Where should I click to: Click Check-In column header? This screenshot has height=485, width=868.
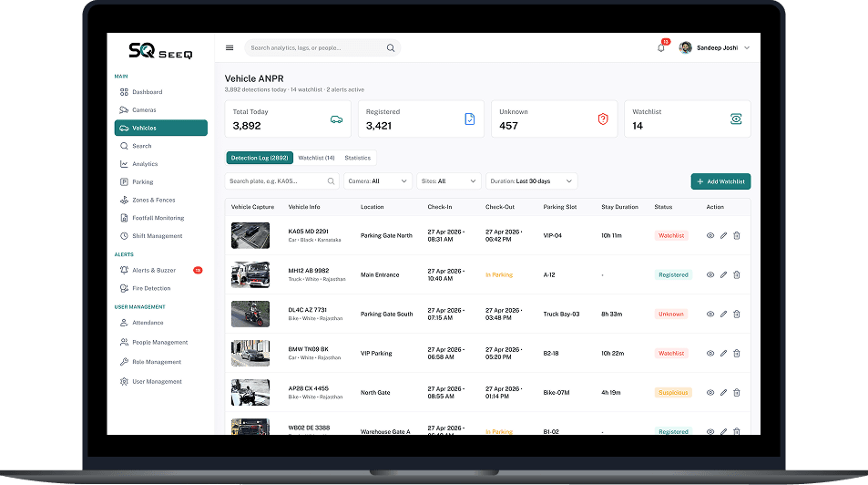coord(440,207)
